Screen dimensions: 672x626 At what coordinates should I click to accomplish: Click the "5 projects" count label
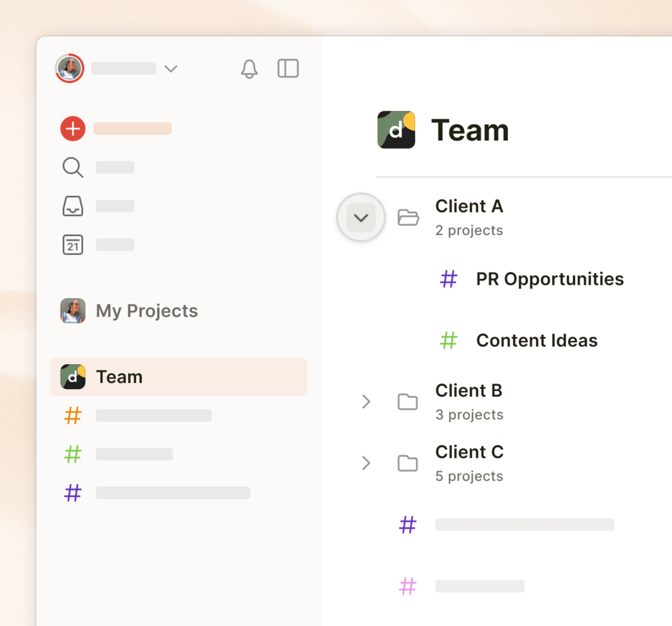tap(469, 476)
